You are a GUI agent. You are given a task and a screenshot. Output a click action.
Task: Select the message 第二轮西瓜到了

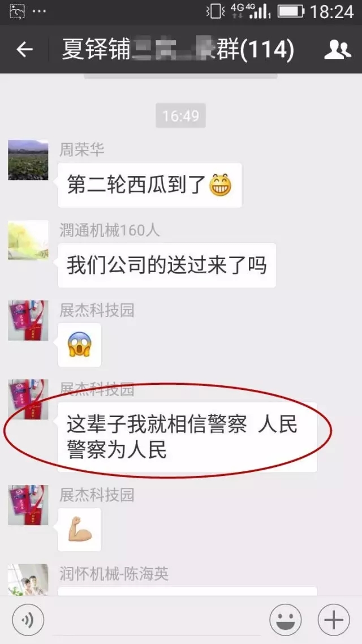pos(150,185)
